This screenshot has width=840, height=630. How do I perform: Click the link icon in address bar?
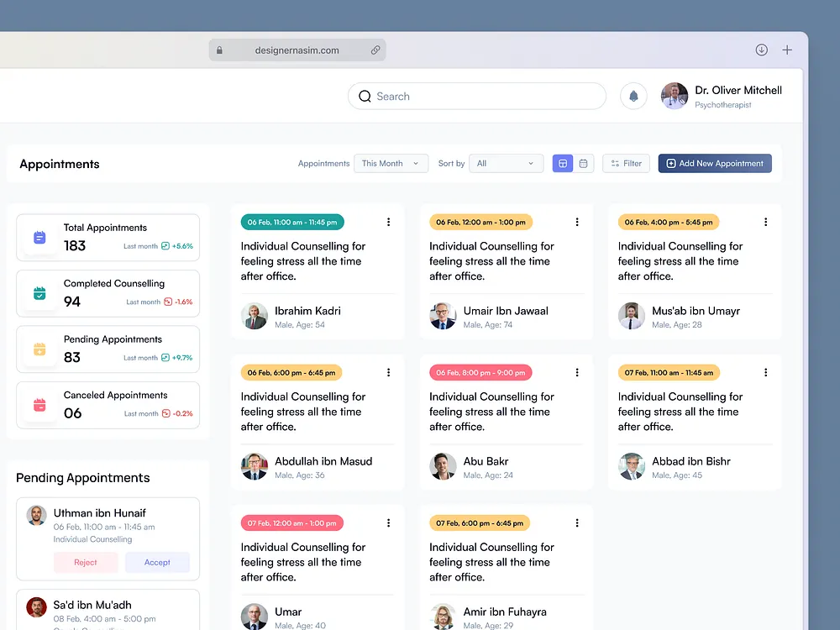coord(375,50)
